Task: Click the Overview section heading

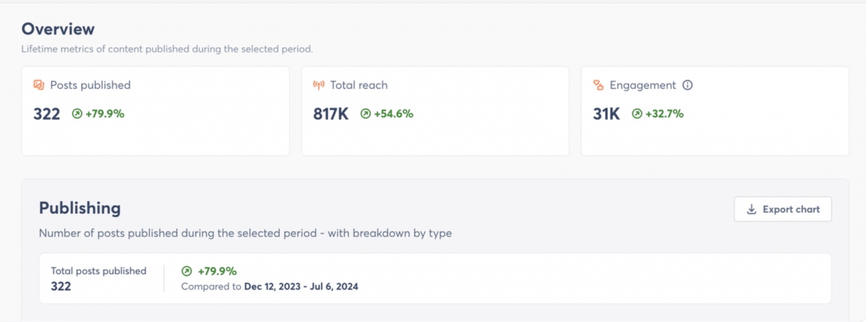Action: click(58, 30)
